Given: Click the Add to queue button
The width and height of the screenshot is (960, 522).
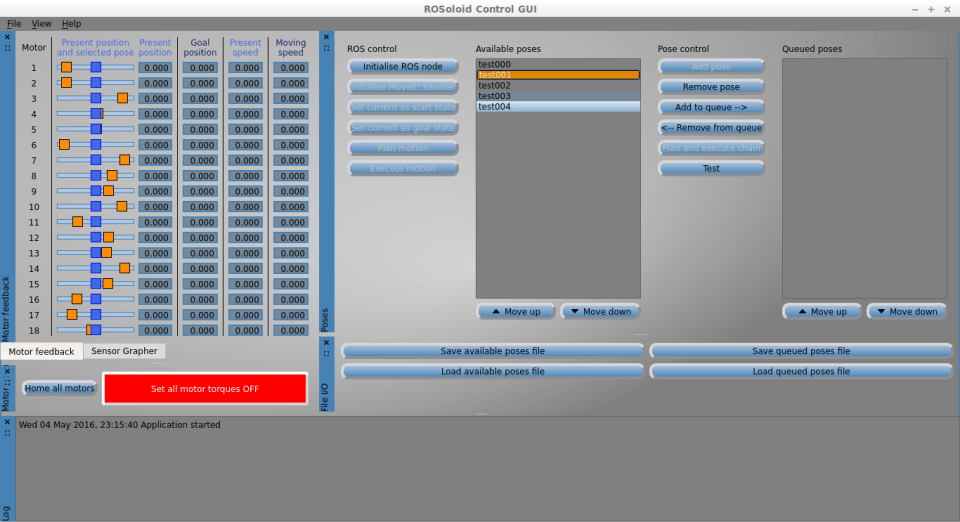Looking at the screenshot, I should pos(711,107).
